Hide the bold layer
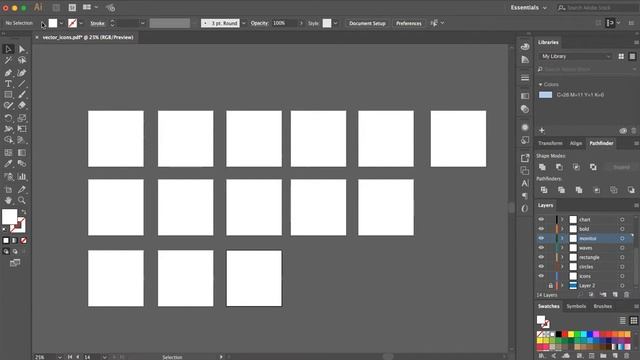Screen dimensions: 640x360 click(541, 229)
